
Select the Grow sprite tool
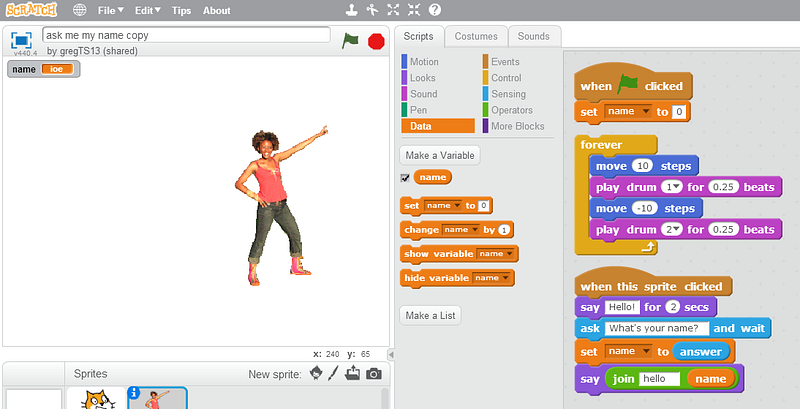pos(393,10)
